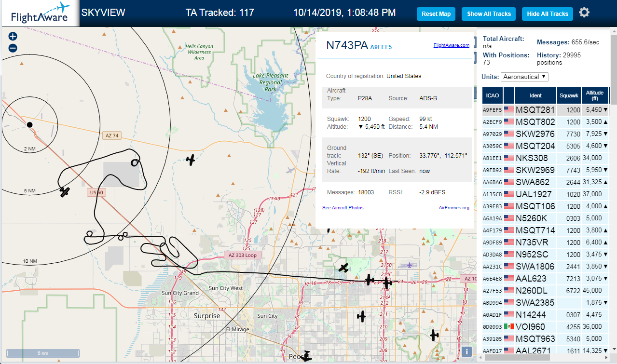
Task: Select the N735VR aircraft row
Action: click(x=546, y=243)
